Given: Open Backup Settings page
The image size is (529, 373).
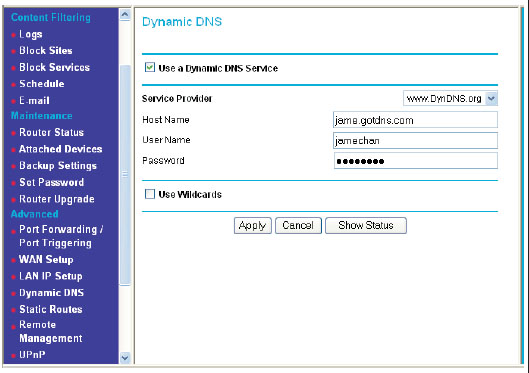Looking at the screenshot, I should pos(58,166).
